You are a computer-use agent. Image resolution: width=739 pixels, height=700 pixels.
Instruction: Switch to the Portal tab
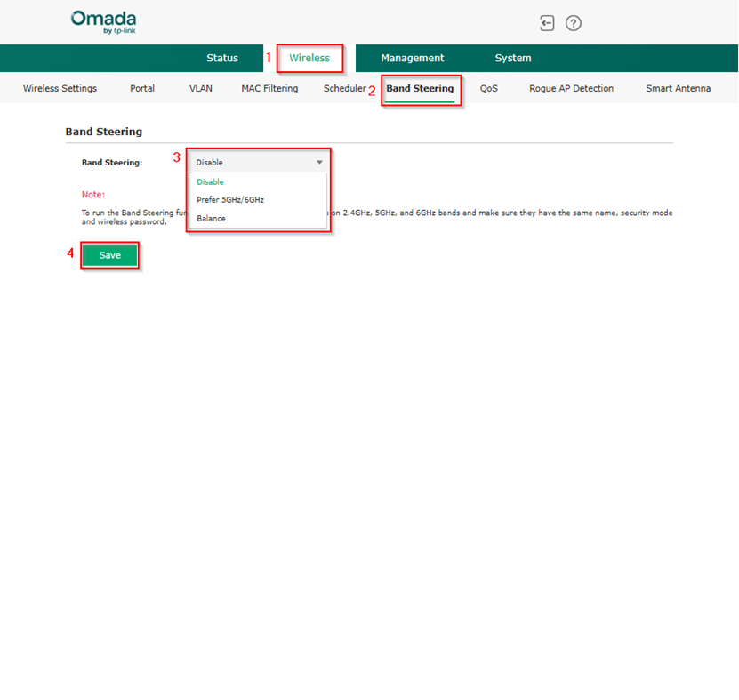(x=141, y=88)
